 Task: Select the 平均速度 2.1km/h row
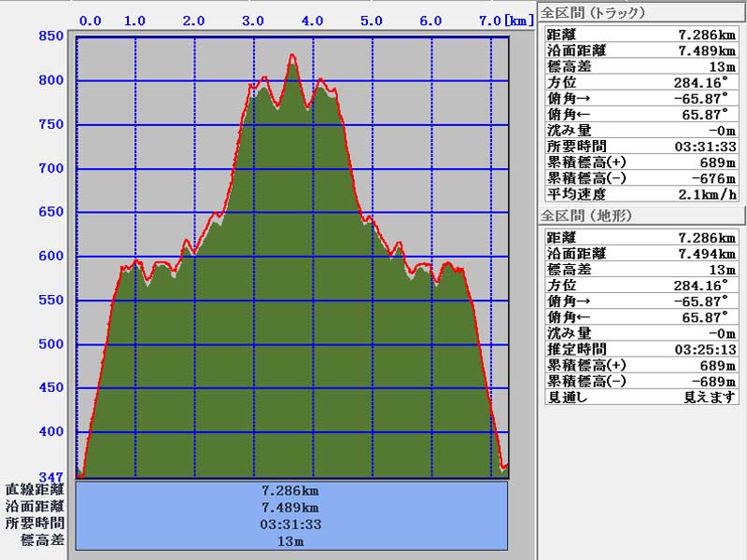pos(640,194)
